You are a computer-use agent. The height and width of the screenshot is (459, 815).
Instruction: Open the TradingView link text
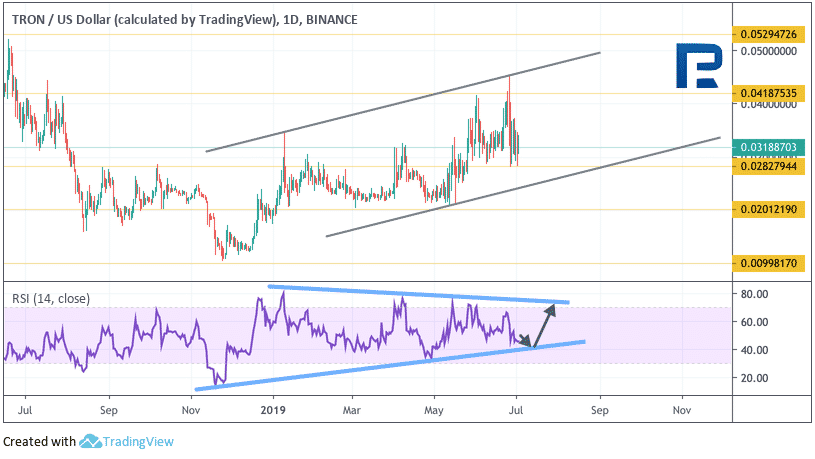[138, 442]
